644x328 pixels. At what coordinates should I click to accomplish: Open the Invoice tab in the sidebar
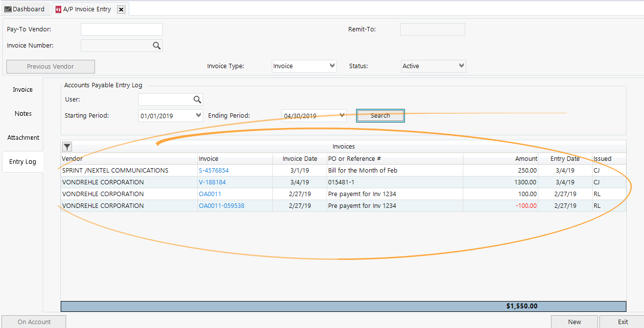point(23,89)
